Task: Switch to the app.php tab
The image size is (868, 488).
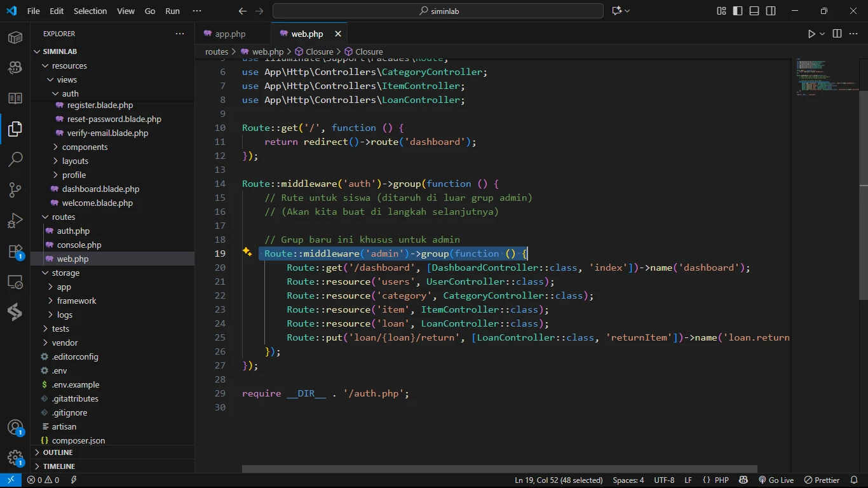Action: click(230, 34)
